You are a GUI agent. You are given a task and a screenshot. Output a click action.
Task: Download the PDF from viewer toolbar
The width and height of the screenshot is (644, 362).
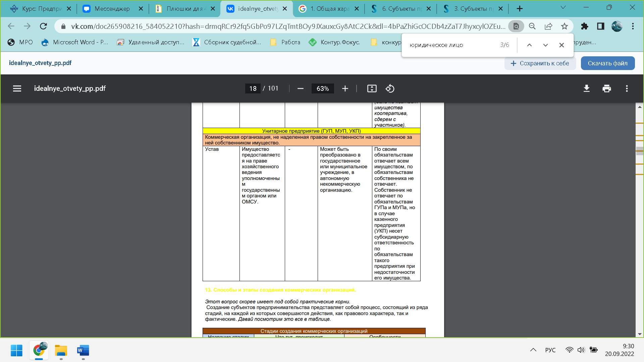(587, 88)
